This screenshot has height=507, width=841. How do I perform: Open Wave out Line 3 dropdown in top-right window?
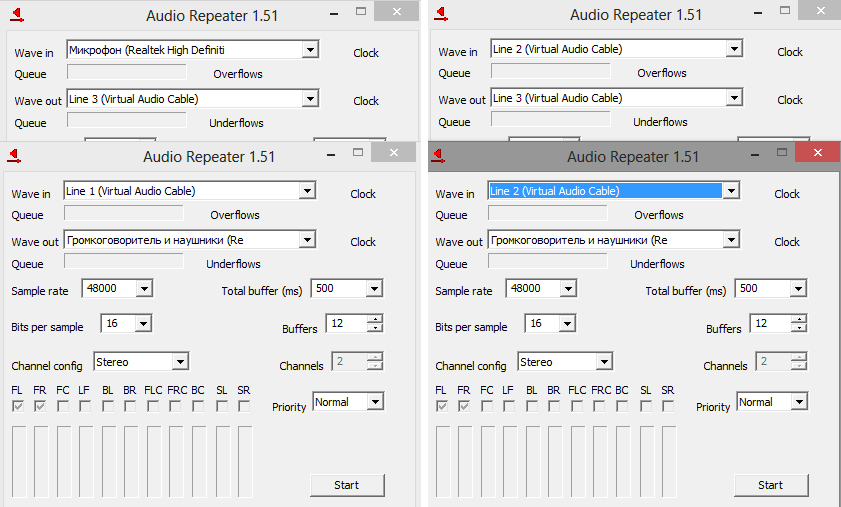[734, 98]
